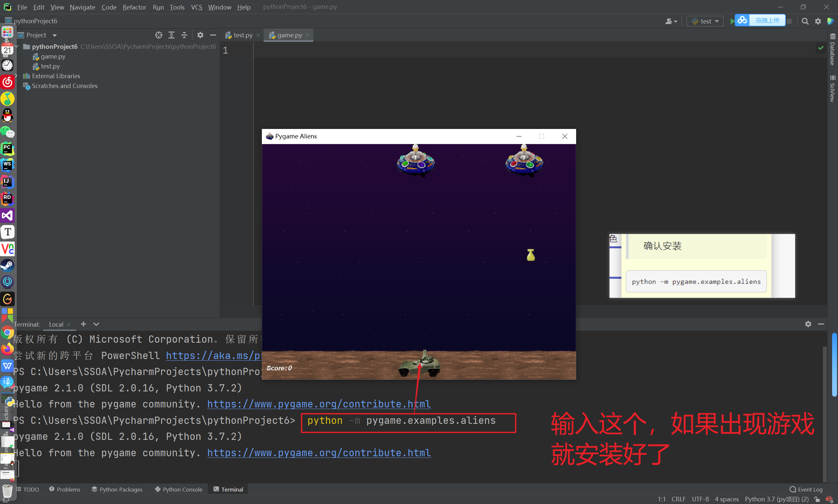Open the test run configuration dropdown

click(705, 21)
